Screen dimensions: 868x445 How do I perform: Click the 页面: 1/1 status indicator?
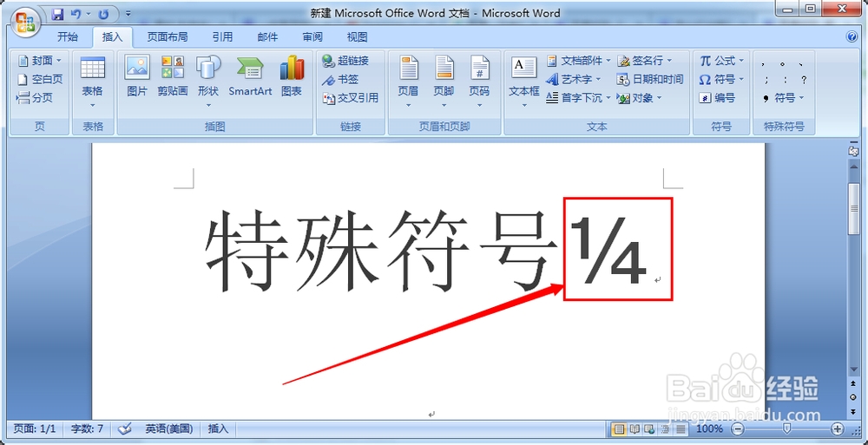[x=35, y=429]
